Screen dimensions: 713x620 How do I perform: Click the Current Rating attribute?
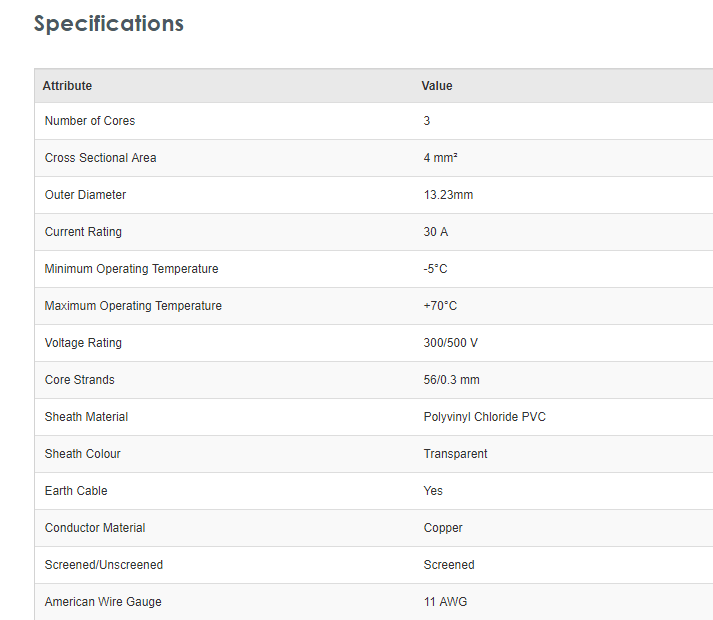(83, 232)
